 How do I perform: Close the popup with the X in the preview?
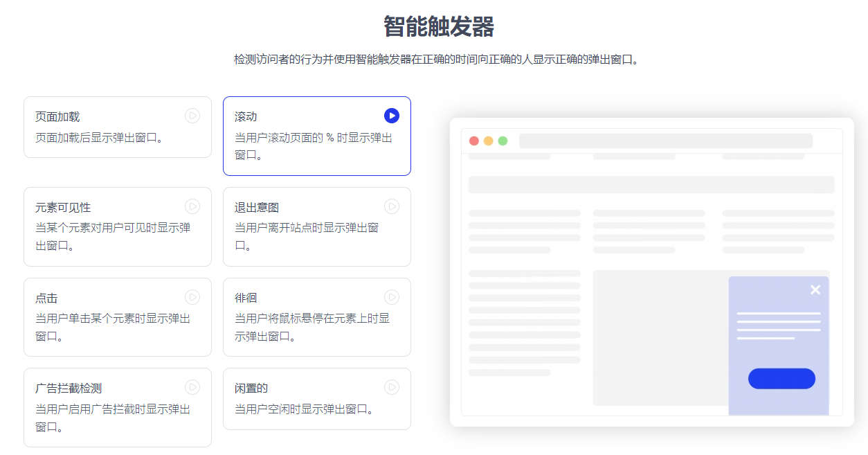[815, 289]
